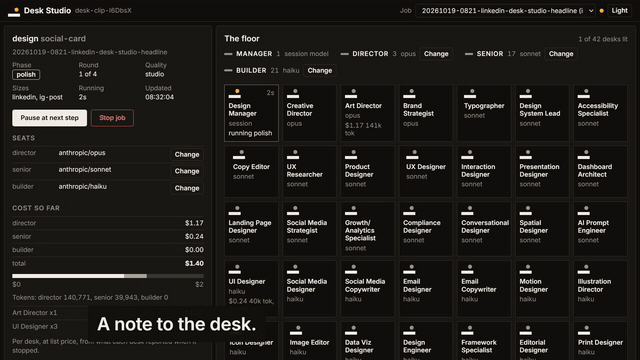Open the Email Designer desk card
Image resolution: width=640 pixels, height=360 pixels.
point(426,289)
